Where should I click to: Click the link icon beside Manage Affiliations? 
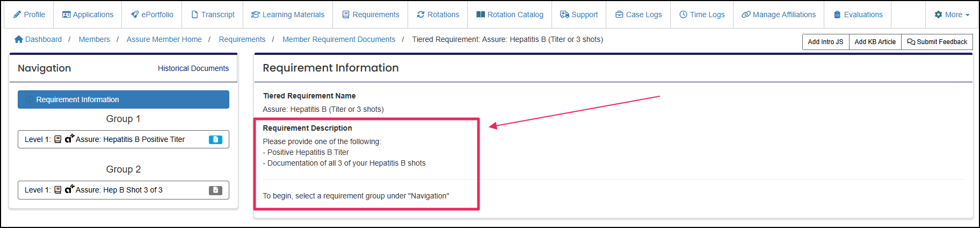point(746,15)
